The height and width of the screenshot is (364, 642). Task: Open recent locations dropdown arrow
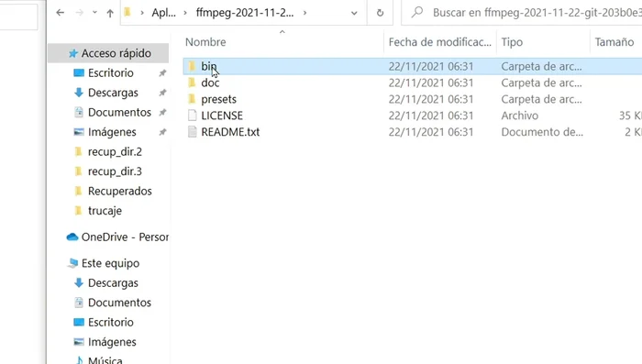(95, 13)
